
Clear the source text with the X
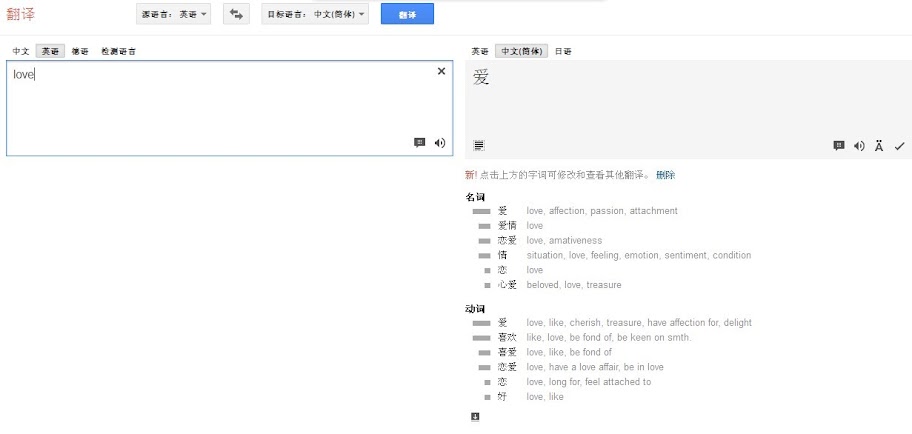pos(441,71)
